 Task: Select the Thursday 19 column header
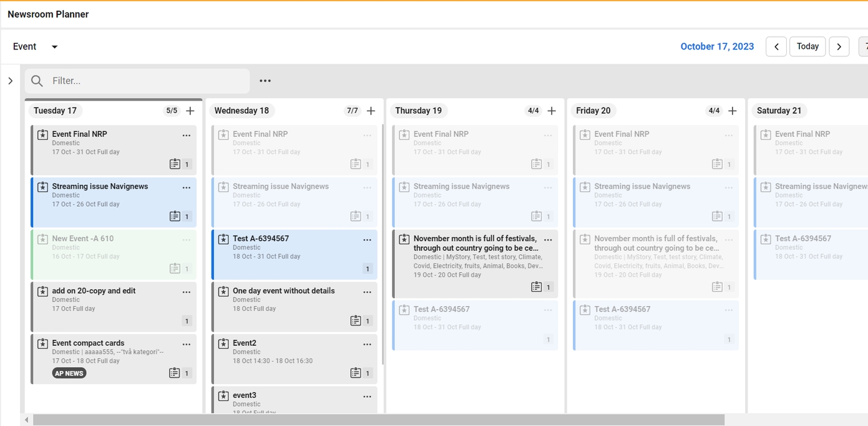pyautogui.click(x=418, y=111)
